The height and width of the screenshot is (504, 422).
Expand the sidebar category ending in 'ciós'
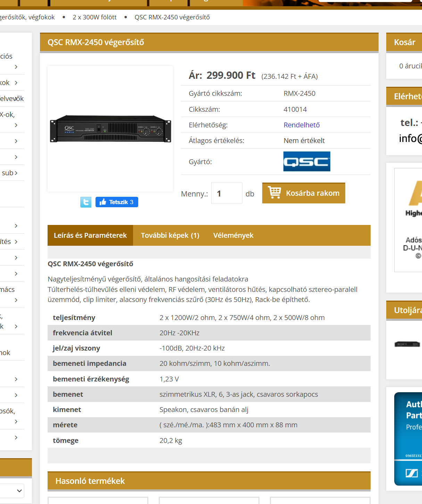16,67
